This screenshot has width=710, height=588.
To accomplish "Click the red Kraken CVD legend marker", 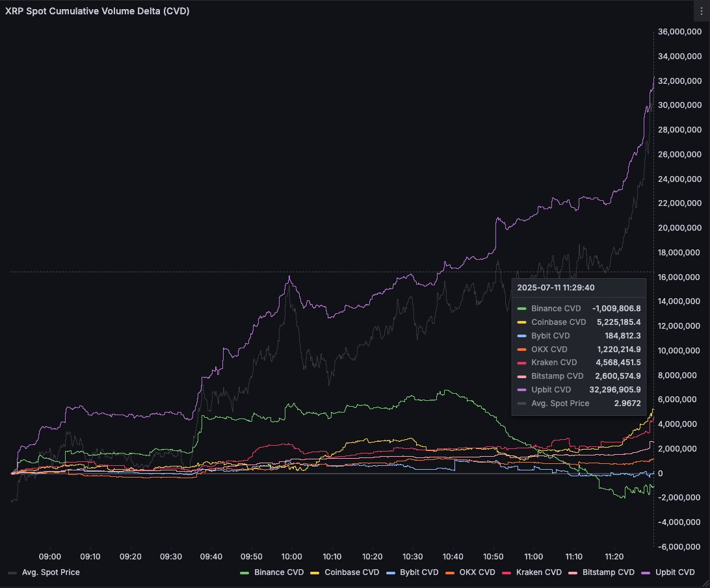I will (x=505, y=572).
